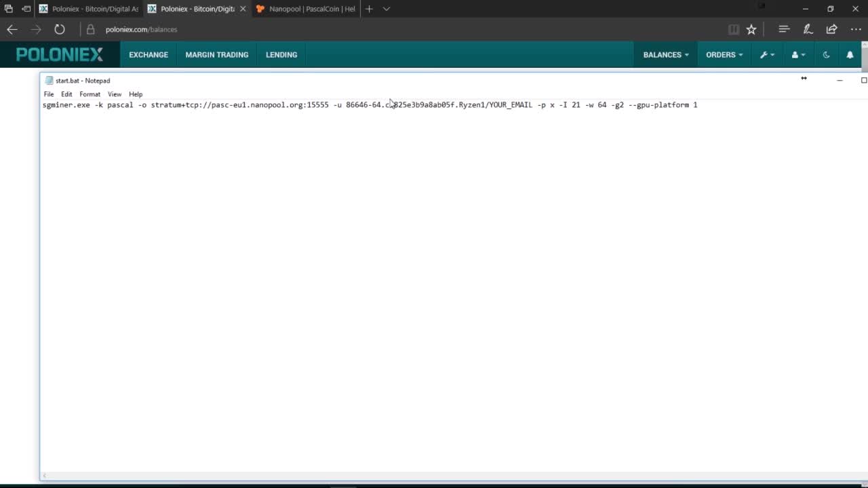Click the lock icon beside poloniex.com
The image size is (868, 488).
pyautogui.click(x=90, y=29)
